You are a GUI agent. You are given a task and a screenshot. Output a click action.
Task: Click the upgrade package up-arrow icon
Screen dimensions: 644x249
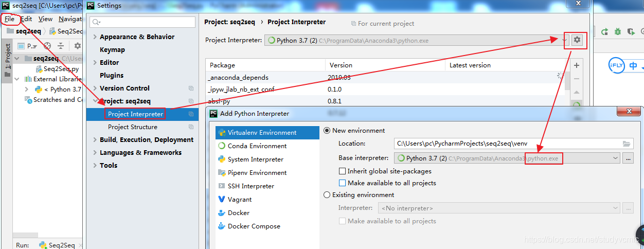tap(577, 92)
